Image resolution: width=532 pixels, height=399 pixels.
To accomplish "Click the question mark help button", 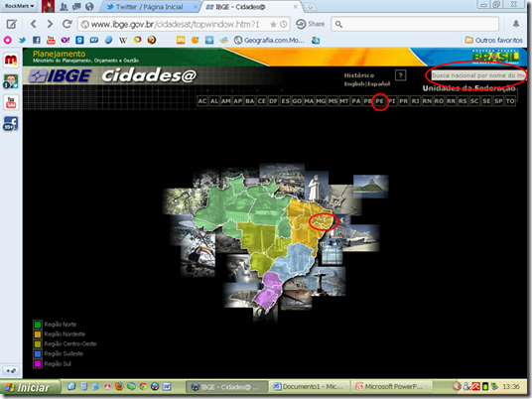I will pyautogui.click(x=401, y=75).
